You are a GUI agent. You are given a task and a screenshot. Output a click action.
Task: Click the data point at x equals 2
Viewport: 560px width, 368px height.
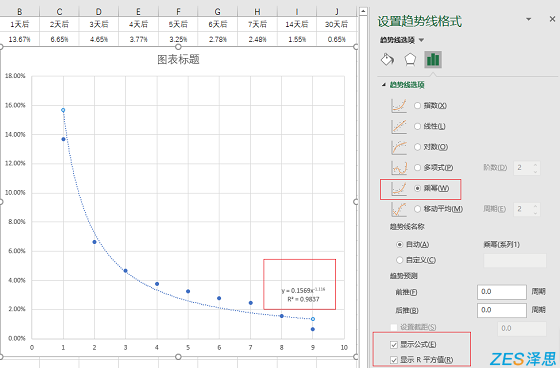(x=95, y=242)
